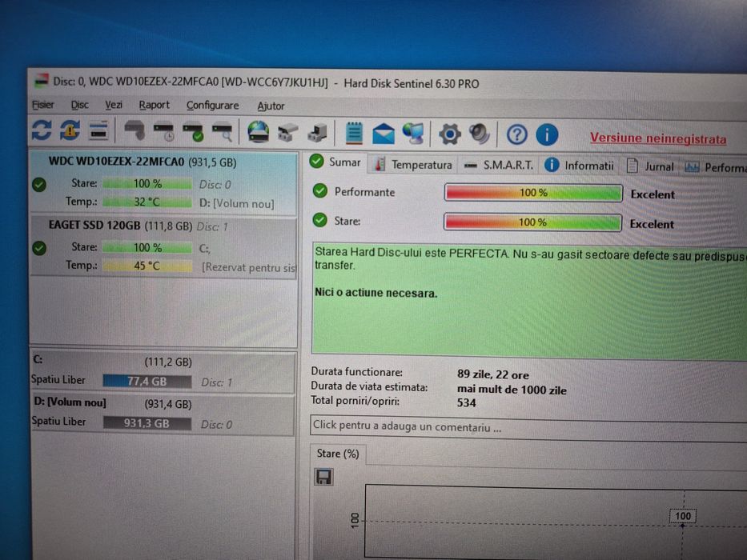The image size is (747, 560).
Task: Select the EAGET SSD 120GB disk entry
Action: click(x=163, y=246)
